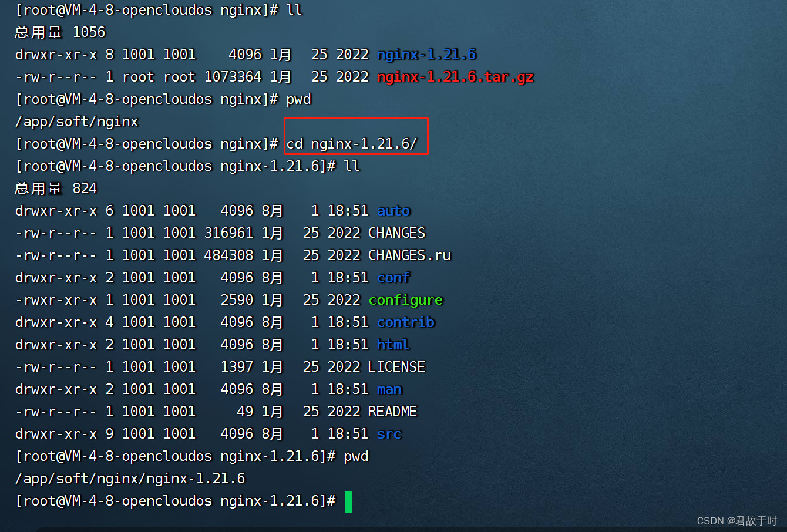Screen dimensions: 787x532
Task: Click the file size 49 of README
Action: 245,412
